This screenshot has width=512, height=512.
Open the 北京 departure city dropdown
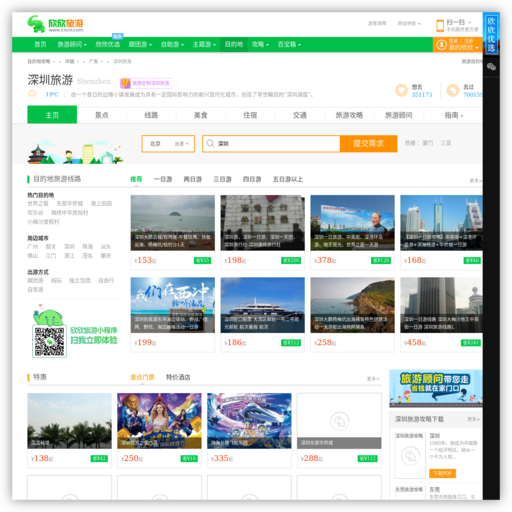click(x=168, y=144)
